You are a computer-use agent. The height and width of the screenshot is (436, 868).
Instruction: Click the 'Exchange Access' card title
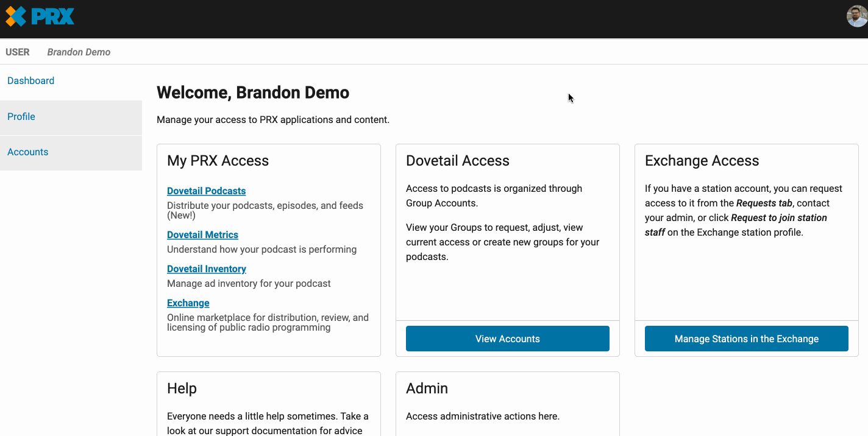702,161
